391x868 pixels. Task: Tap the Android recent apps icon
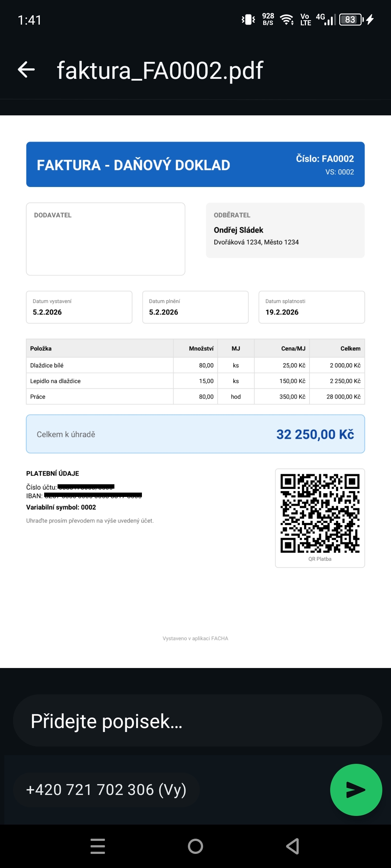[x=98, y=846]
